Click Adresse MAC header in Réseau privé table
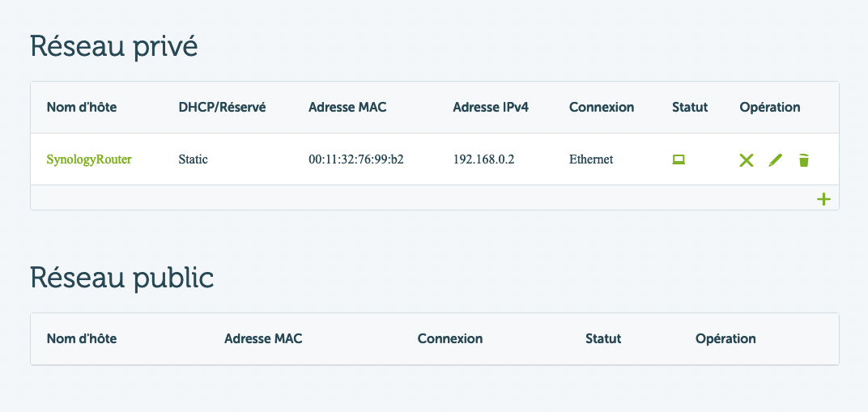The image size is (868, 412). 347,108
